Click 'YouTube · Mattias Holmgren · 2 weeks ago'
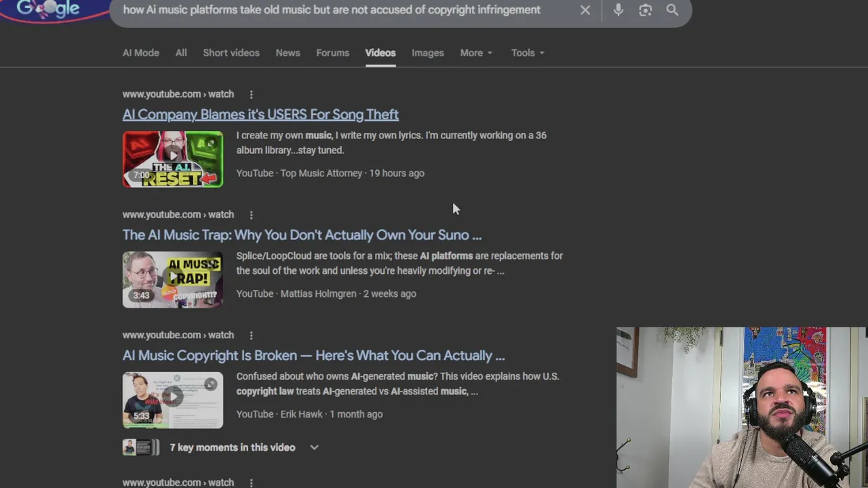 [326, 294]
